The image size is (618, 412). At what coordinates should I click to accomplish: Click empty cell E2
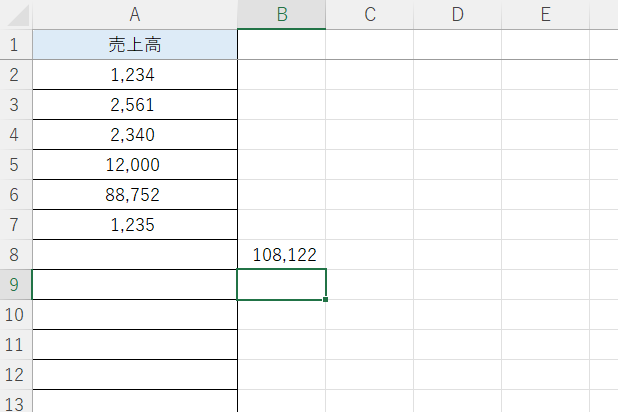coord(545,75)
